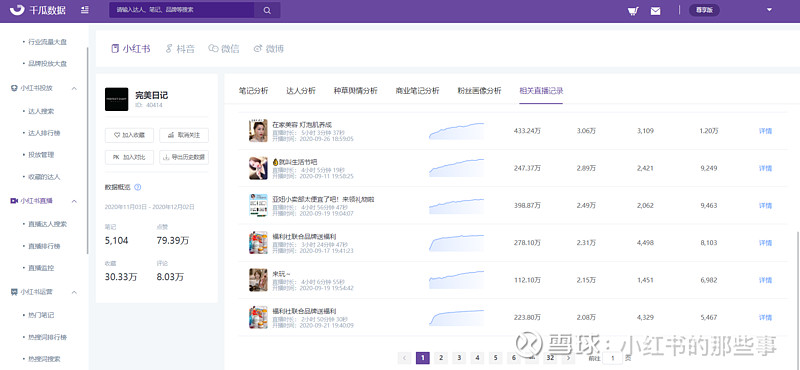Viewport: 800px width, 370px height.
Task: Open the 笔记分析 tab
Action: [254, 91]
